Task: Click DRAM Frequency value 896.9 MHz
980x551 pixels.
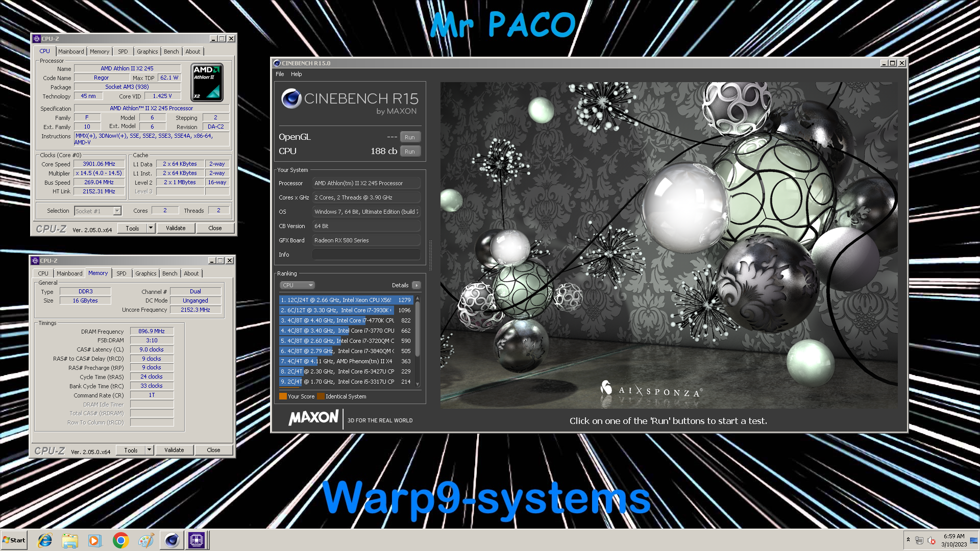Action: point(152,332)
